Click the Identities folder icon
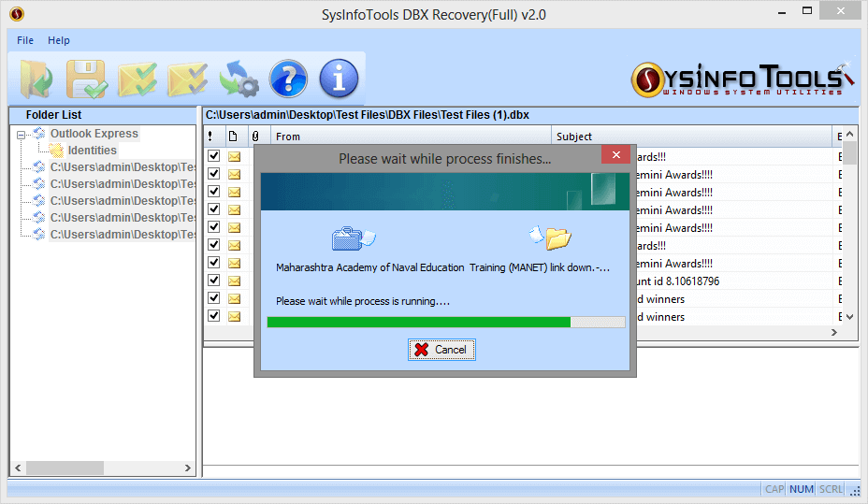 pos(56,150)
